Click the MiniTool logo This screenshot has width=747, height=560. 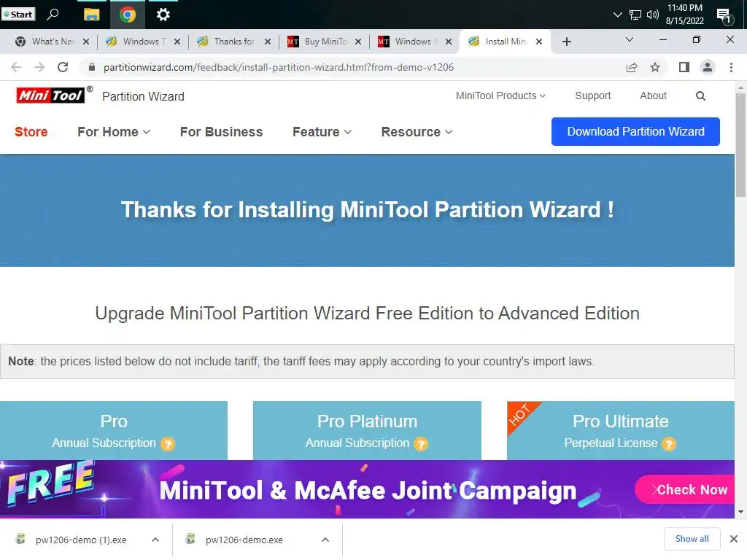51,96
